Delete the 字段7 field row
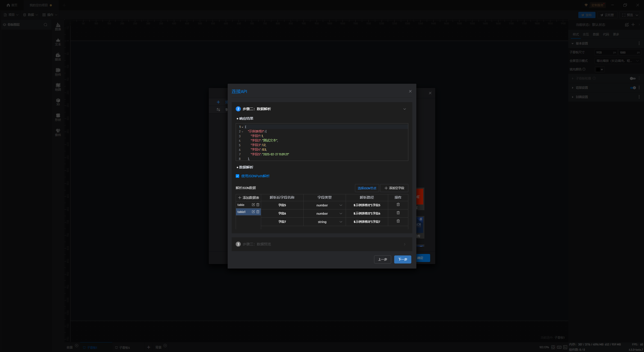This screenshot has width=644, height=352. pyautogui.click(x=398, y=221)
